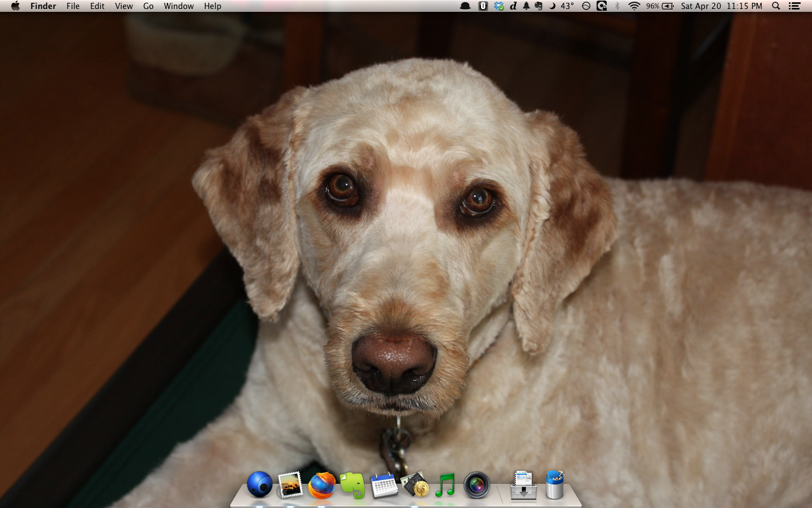Open the Bluetooth status menu

click(617, 6)
